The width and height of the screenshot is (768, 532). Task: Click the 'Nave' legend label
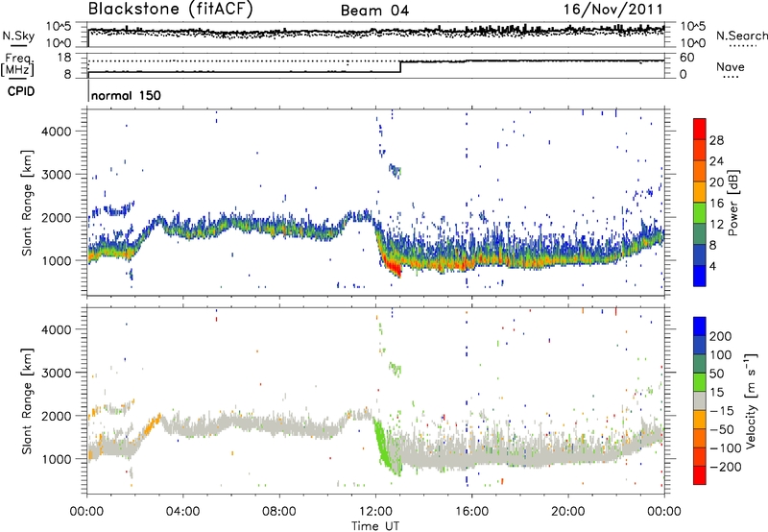tap(731, 67)
